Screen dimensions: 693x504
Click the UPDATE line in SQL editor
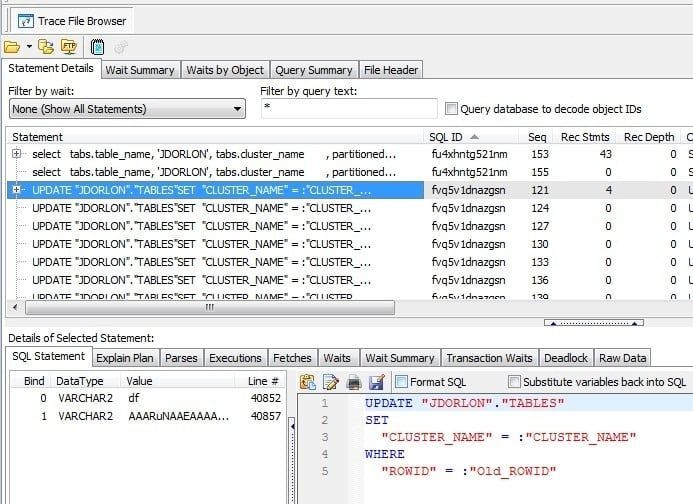[464, 403]
